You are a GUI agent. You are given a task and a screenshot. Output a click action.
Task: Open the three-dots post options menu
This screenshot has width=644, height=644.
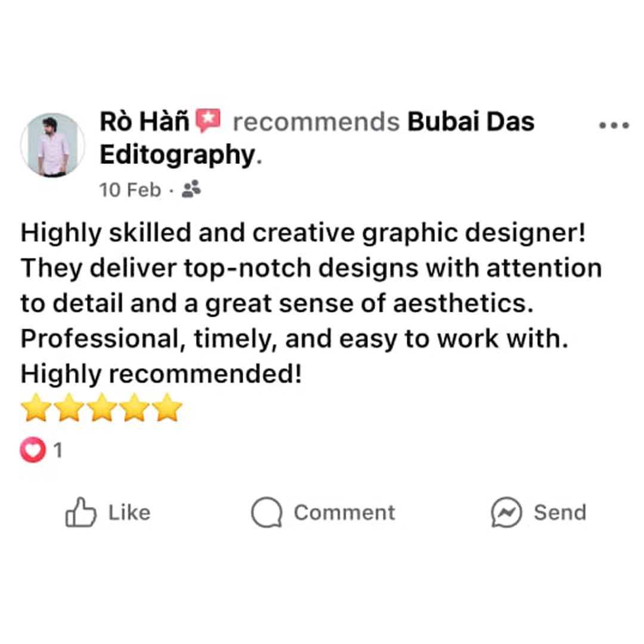[x=614, y=125]
